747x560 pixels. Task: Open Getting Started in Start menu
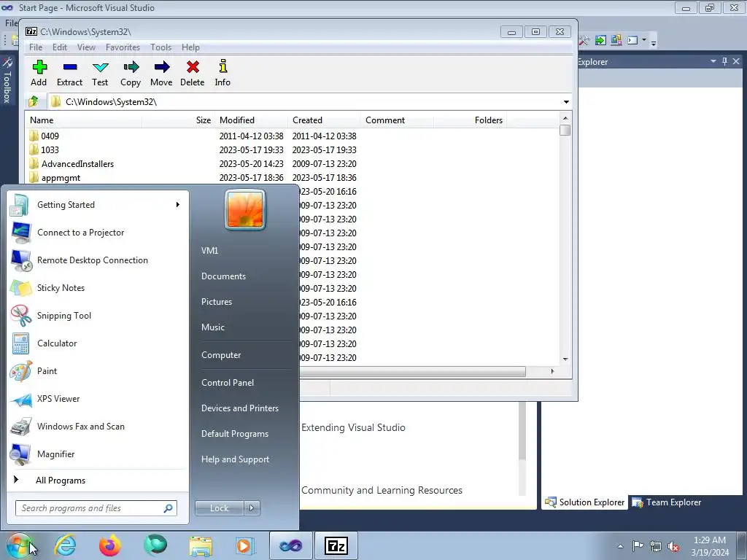tap(96, 205)
